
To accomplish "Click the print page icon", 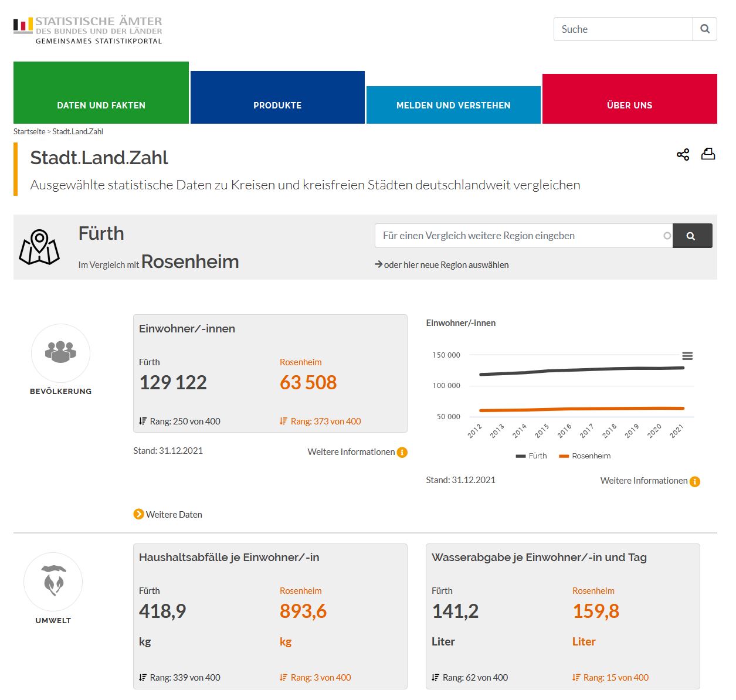I will tap(708, 154).
